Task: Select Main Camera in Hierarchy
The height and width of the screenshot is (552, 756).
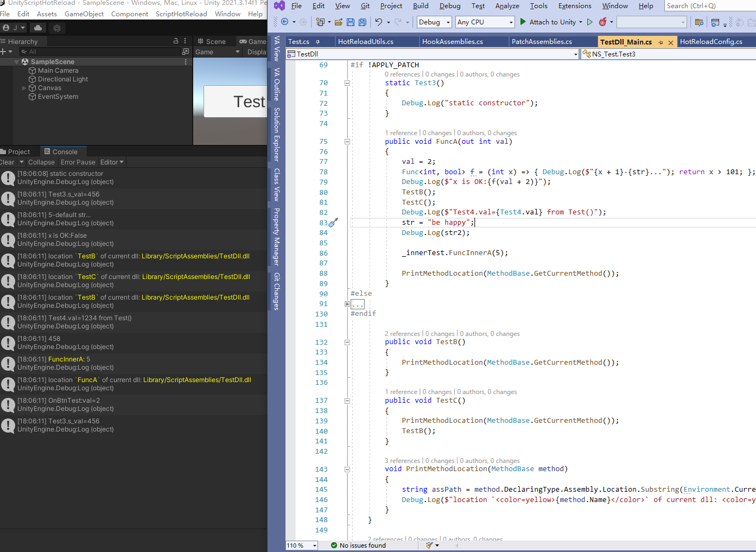Action: pyautogui.click(x=58, y=71)
